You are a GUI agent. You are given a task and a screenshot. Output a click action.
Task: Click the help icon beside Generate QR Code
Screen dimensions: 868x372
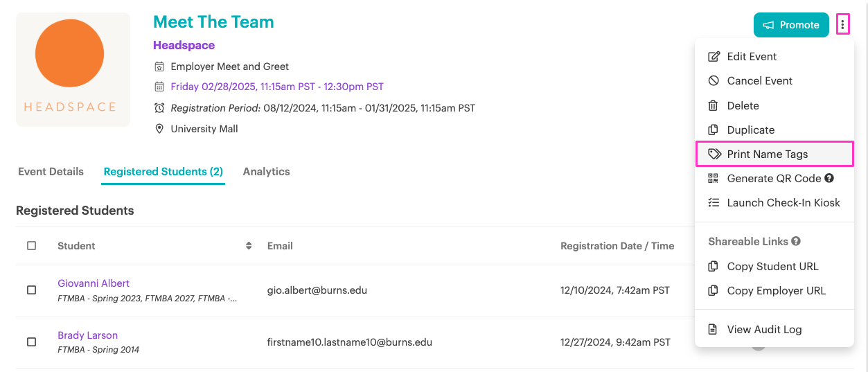pos(829,178)
